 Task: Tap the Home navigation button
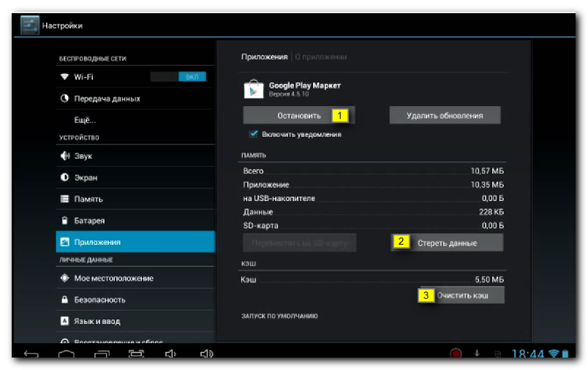(x=67, y=353)
